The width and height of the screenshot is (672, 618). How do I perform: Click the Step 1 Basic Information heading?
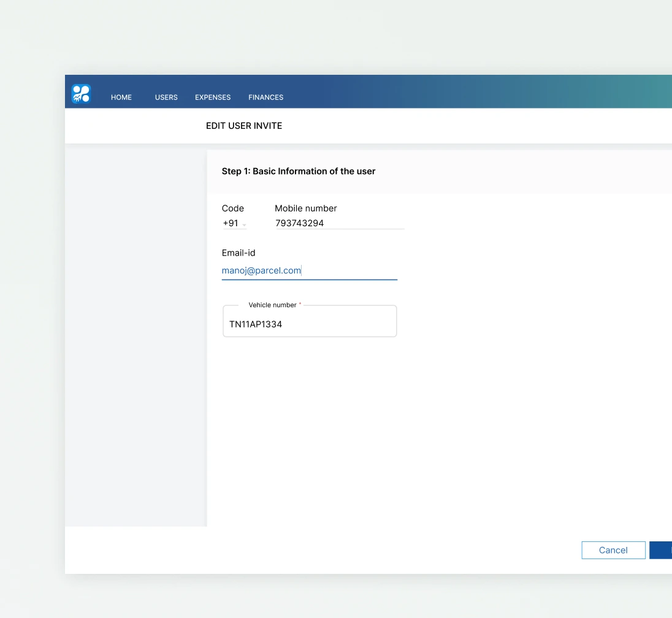(299, 171)
